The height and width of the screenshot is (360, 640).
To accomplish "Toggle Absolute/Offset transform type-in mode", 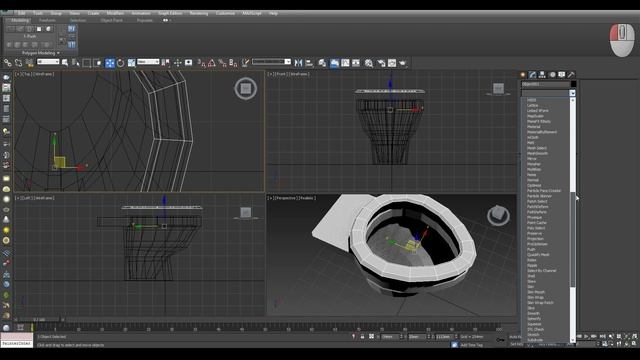I will pos(371,337).
